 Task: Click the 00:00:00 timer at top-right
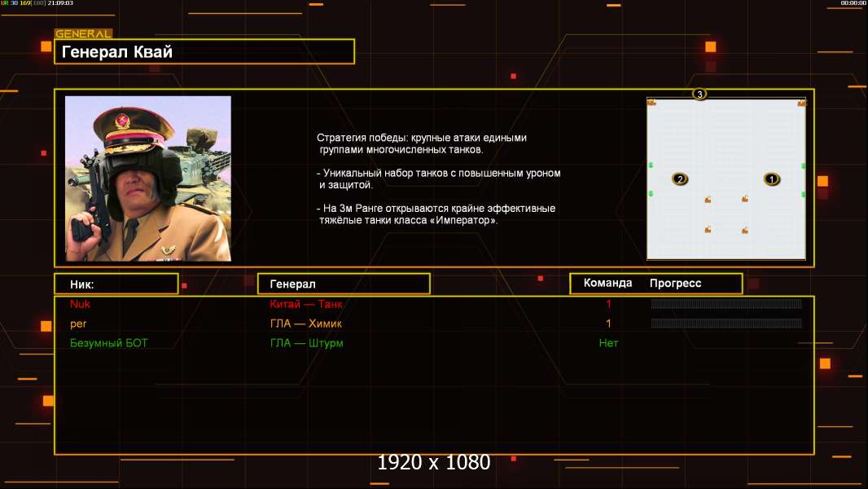pos(853,3)
